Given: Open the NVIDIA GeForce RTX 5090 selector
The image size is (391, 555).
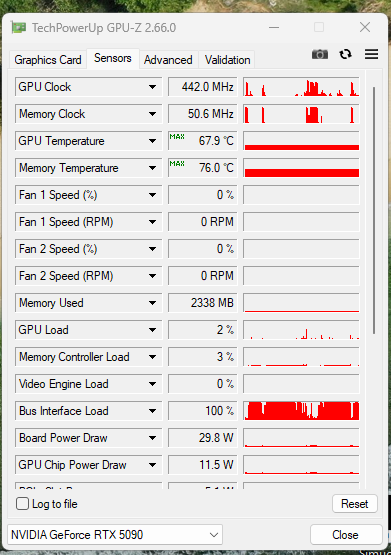Looking at the screenshot, I should (x=115, y=534).
